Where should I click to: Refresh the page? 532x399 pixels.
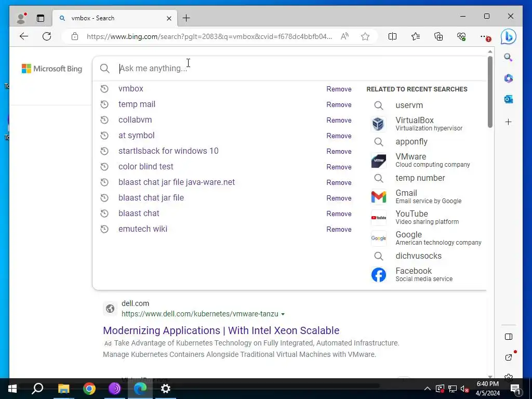[47, 36]
